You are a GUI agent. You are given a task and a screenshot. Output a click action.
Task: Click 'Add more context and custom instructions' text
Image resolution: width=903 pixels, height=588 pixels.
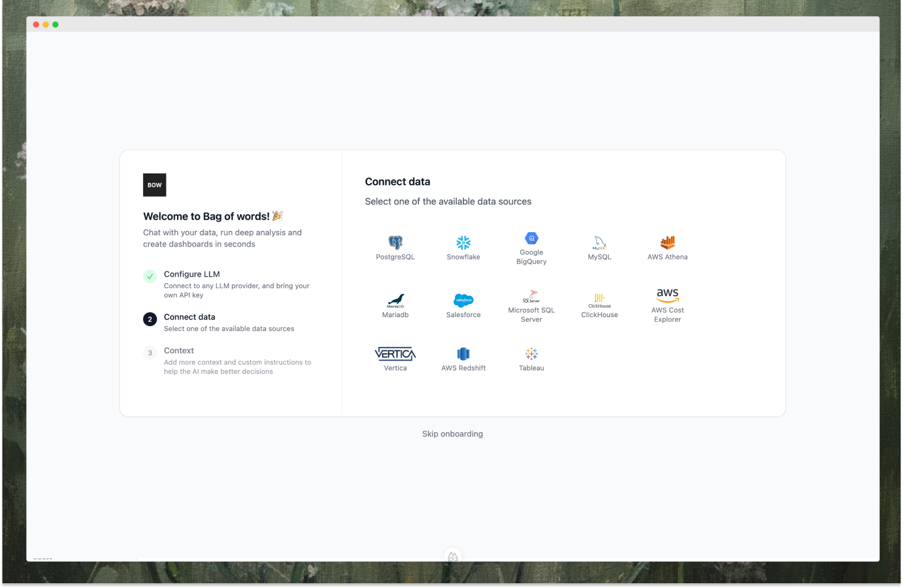pyautogui.click(x=238, y=367)
